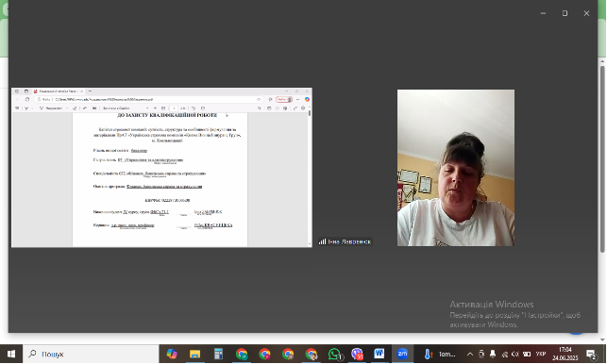Click the shared screen PDF view
The width and height of the screenshot is (607, 364).
point(161,168)
